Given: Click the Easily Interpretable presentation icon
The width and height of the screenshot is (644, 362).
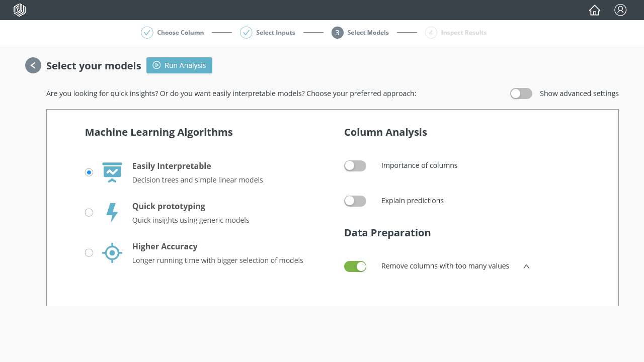Looking at the screenshot, I should [x=112, y=172].
